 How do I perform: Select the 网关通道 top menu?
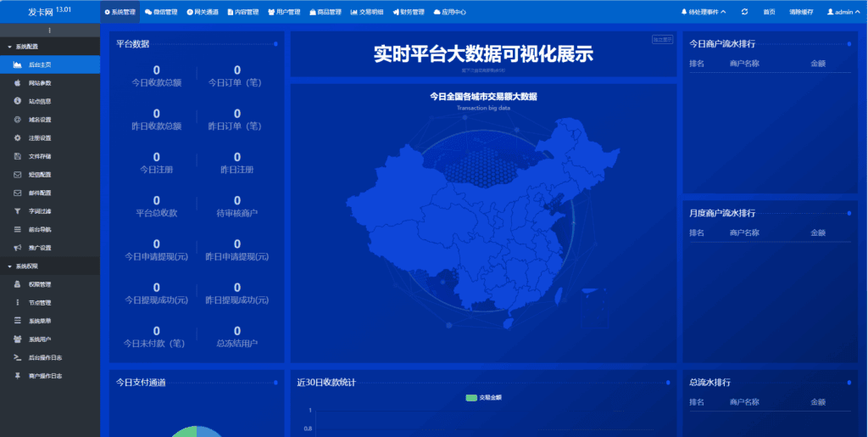[x=203, y=12]
